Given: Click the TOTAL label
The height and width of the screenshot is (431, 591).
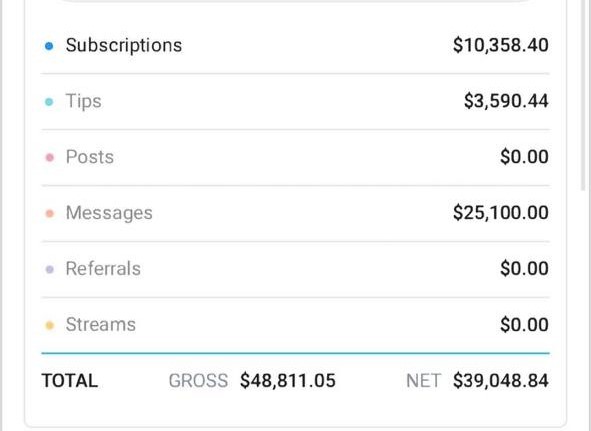Looking at the screenshot, I should (70, 380).
